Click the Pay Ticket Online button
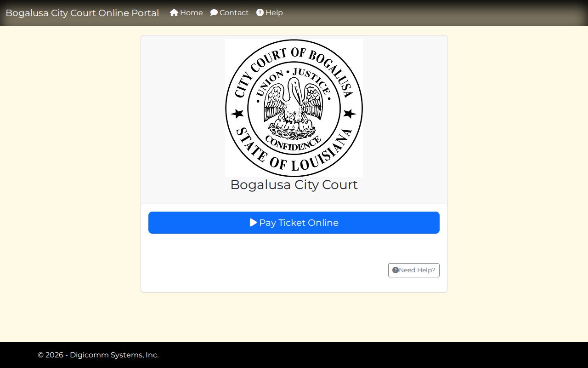 [294, 223]
